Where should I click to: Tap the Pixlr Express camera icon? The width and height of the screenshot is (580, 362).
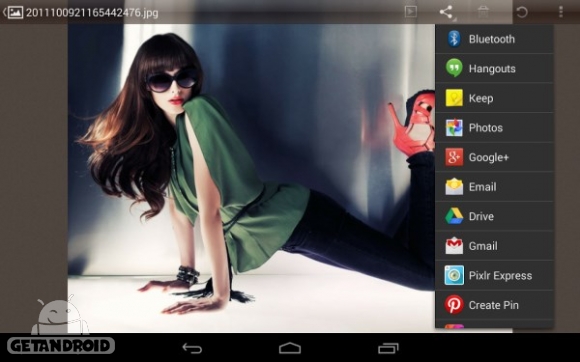point(454,275)
